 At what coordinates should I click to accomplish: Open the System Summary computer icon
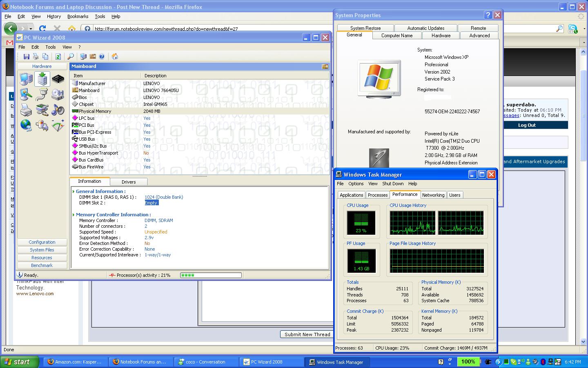point(26,79)
